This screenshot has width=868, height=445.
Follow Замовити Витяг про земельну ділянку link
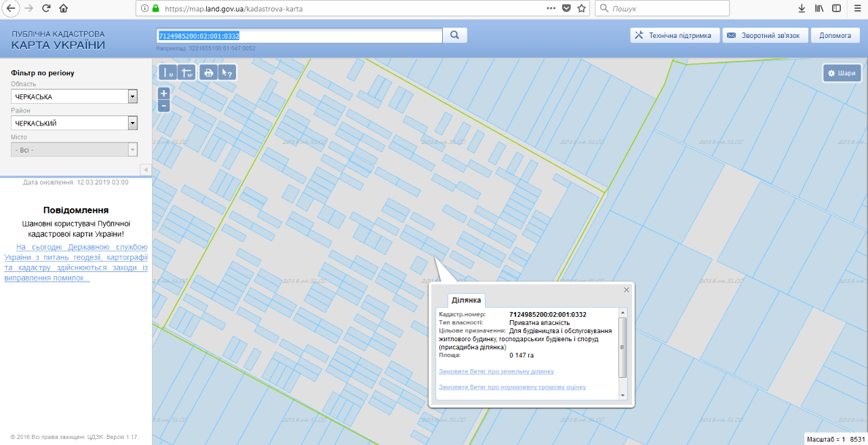(496, 371)
